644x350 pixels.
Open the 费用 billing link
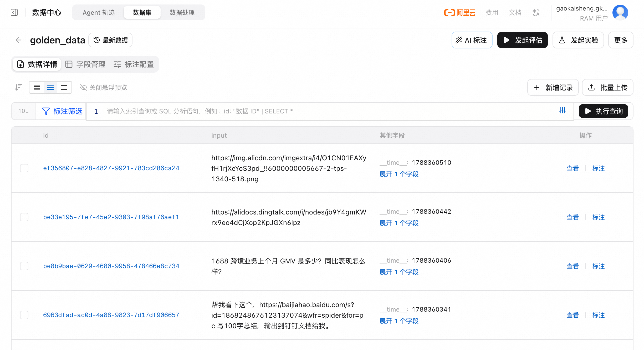point(492,12)
